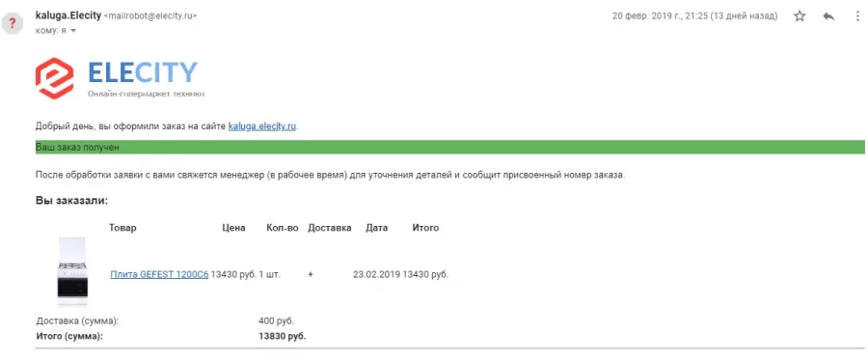Click the reply arrow icon

828,16
